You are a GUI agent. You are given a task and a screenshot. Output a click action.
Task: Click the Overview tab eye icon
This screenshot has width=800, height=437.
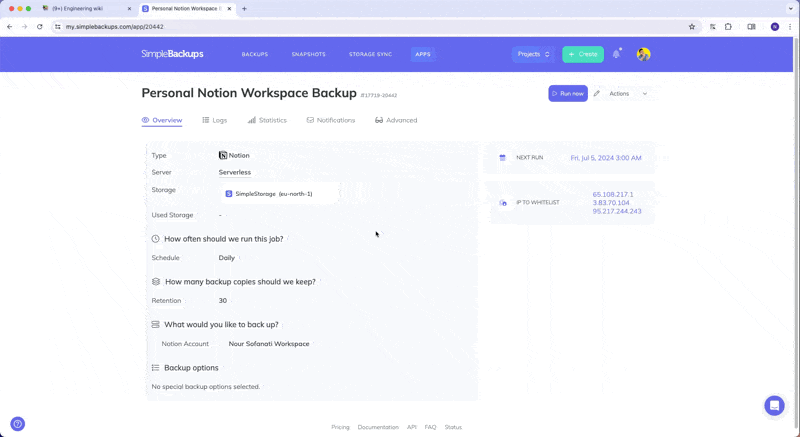click(x=145, y=120)
